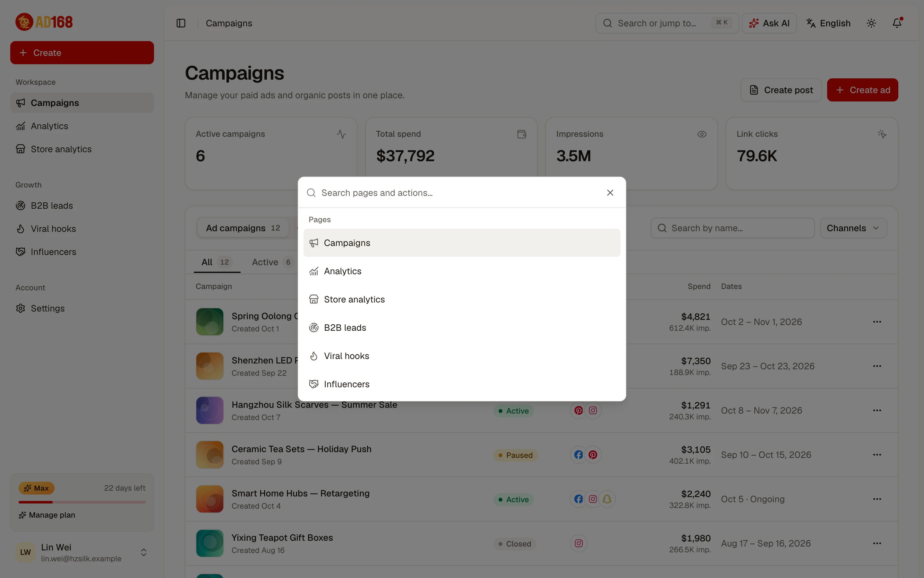Select Store analytics in the command palette

click(x=462, y=299)
